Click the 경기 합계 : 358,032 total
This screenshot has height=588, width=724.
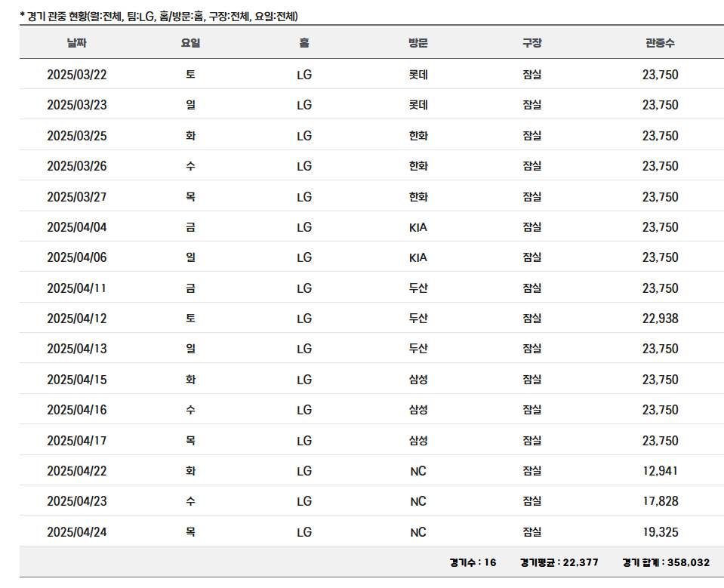pos(666,562)
